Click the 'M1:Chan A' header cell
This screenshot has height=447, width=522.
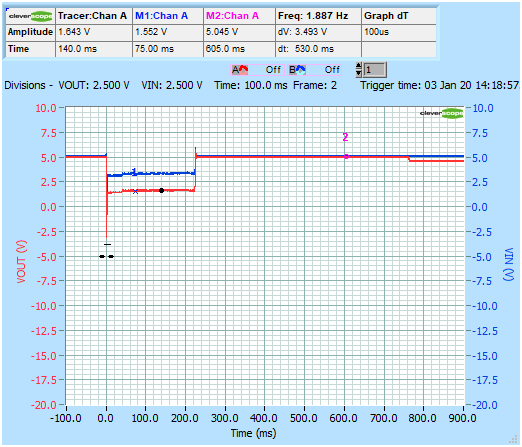pyautogui.click(x=168, y=16)
